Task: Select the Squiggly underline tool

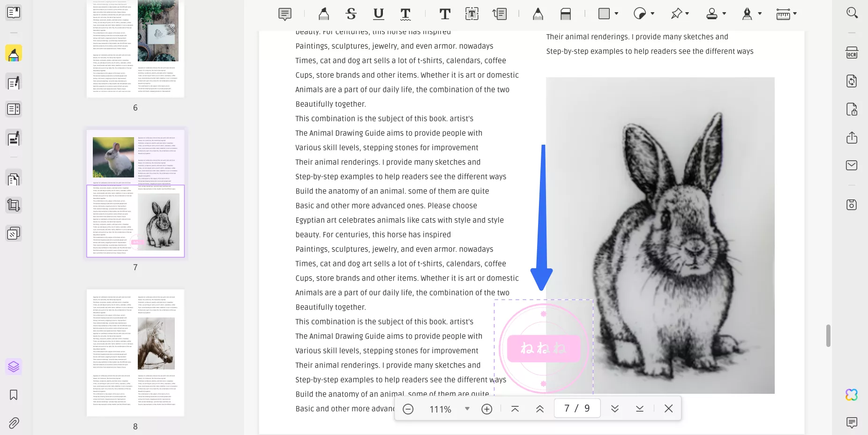Action: [405, 14]
